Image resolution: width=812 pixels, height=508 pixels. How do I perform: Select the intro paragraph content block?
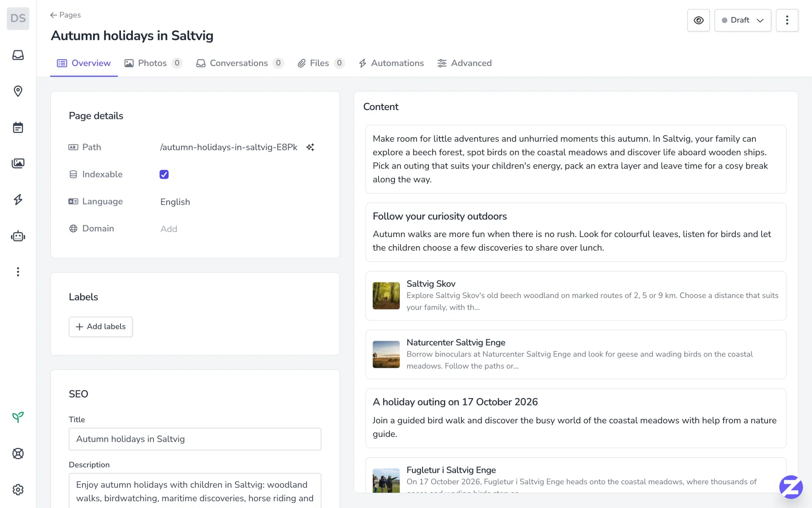coord(576,159)
